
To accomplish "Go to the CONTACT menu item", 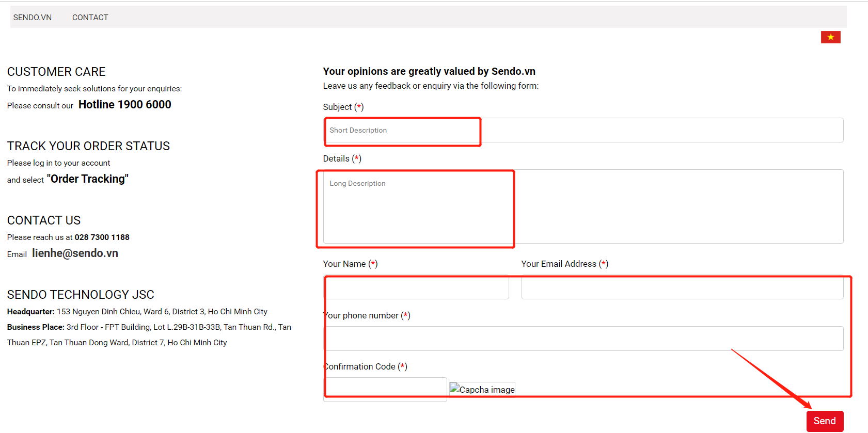I will pyautogui.click(x=90, y=18).
